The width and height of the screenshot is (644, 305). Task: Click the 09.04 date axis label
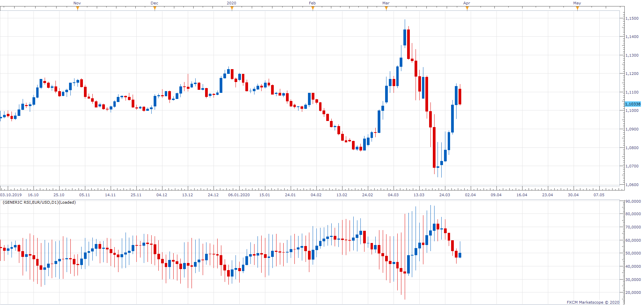(x=496, y=195)
